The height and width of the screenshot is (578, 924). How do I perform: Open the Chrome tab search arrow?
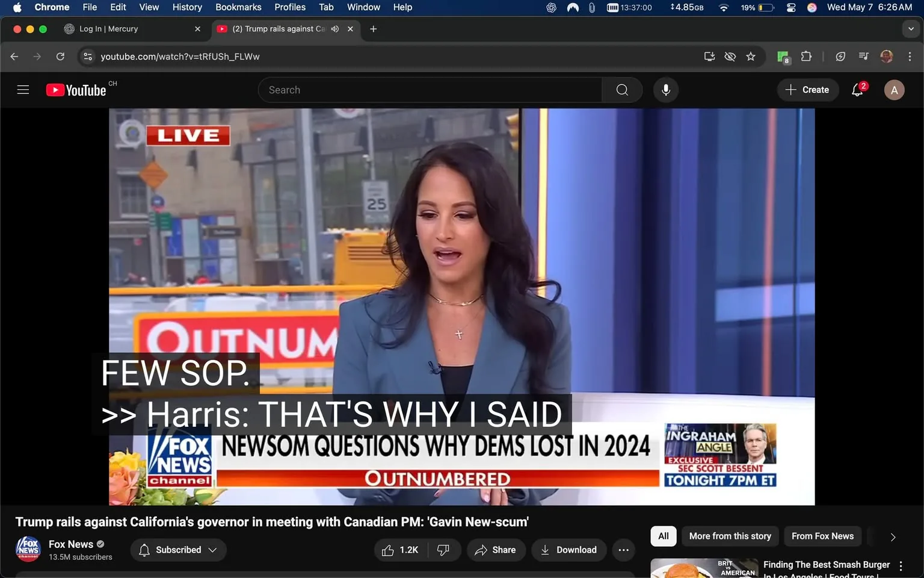pos(910,28)
